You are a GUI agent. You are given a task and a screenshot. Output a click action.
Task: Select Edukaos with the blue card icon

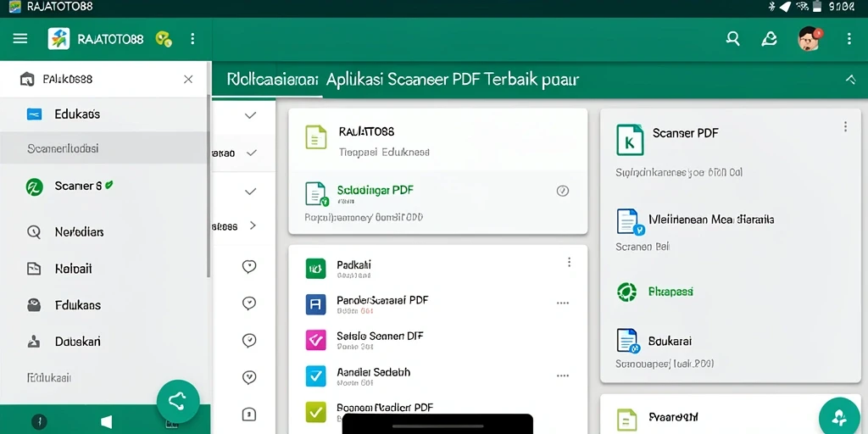tap(105, 114)
